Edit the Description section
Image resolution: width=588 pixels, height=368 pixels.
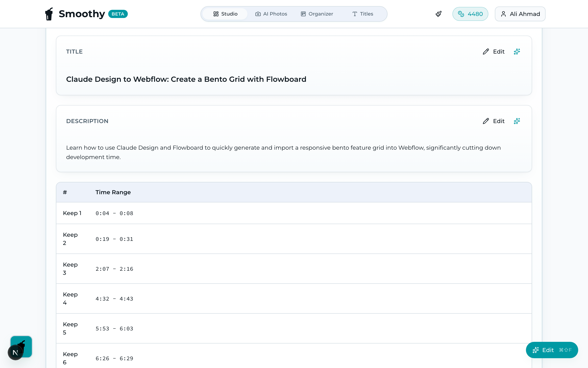tap(493, 121)
